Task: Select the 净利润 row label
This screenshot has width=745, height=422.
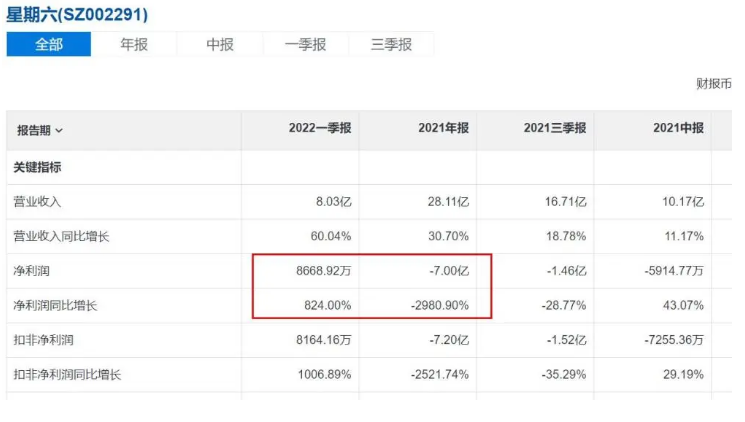Action: coord(31,271)
